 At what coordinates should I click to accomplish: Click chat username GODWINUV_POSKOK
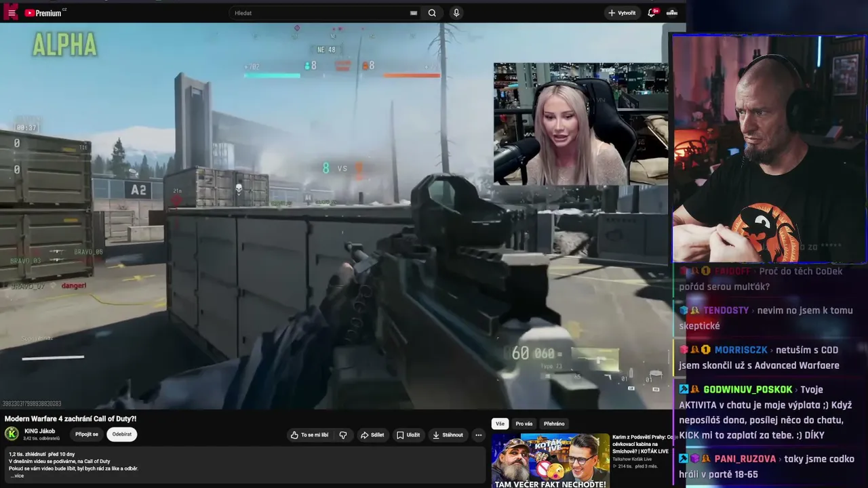click(748, 390)
